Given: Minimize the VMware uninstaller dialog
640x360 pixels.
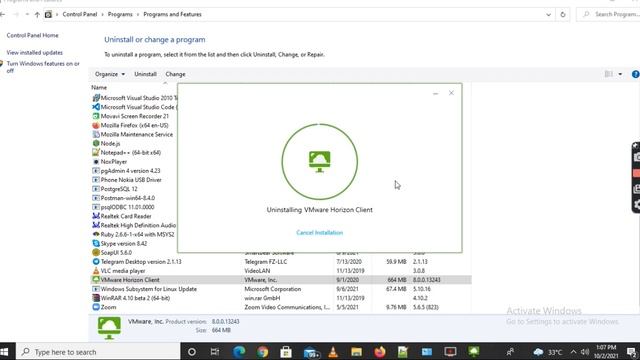Looking at the screenshot, I should tap(436, 93).
